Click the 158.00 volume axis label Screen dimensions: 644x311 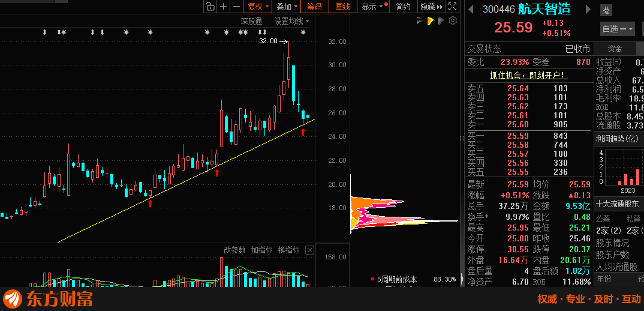335,257
